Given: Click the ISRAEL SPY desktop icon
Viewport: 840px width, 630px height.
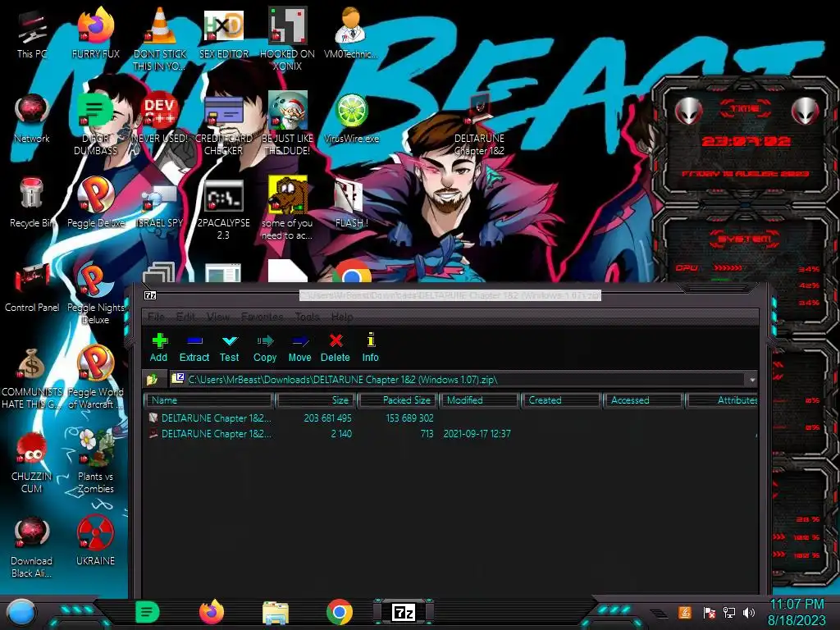Looking at the screenshot, I should tap(160, 204).
